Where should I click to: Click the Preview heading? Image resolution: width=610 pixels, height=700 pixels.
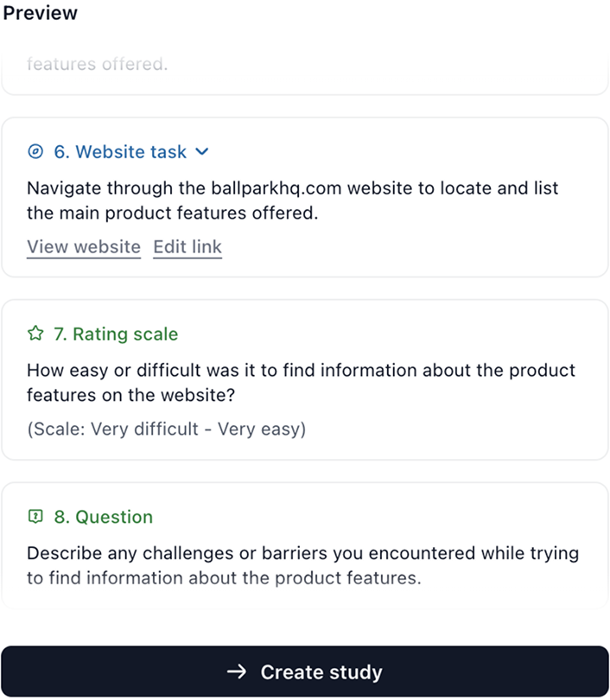click(x=40, y=13)
